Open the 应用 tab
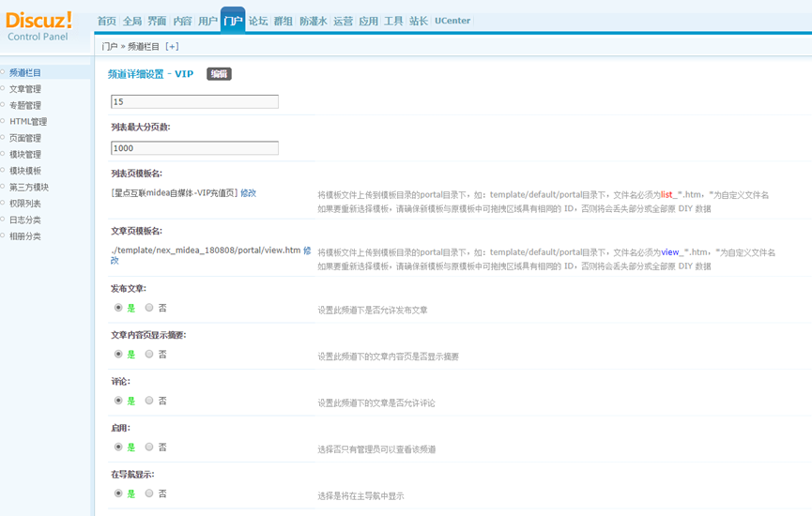812x516 pixels. click(368, 21)
